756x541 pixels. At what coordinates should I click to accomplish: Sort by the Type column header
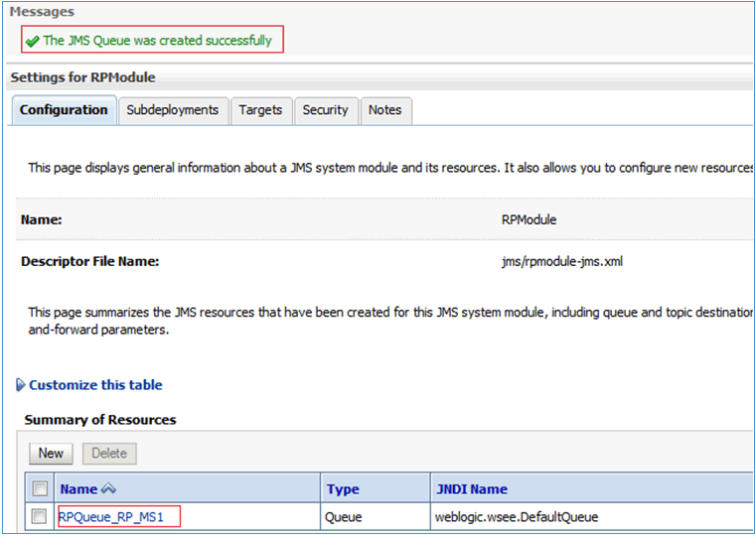343,489
